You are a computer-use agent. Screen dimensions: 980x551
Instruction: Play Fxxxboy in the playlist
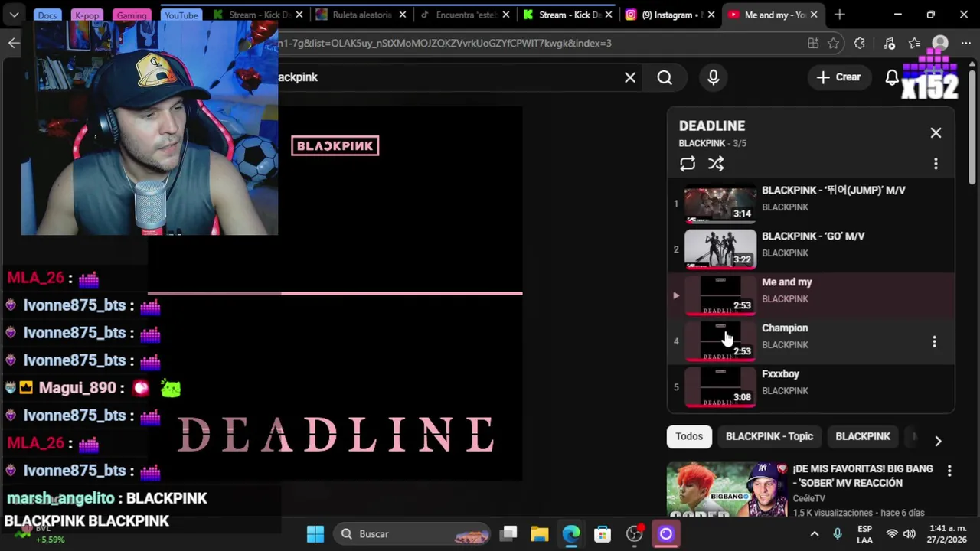click(x=812, y=386)
